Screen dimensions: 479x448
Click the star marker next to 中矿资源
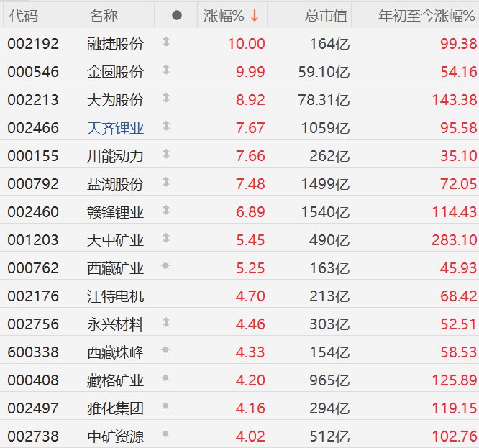point(166,435)
